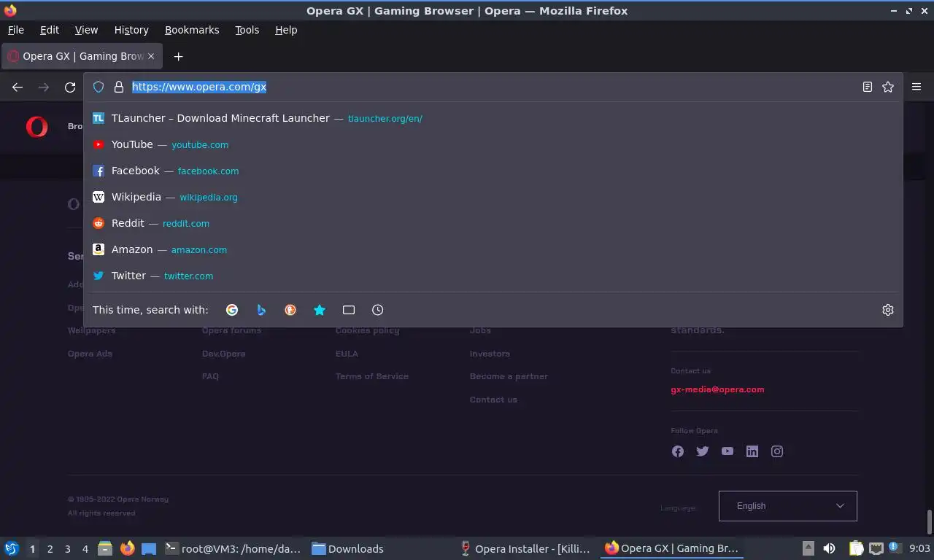
Task: Choose Amazon suggestion
Action: (493, 249)
